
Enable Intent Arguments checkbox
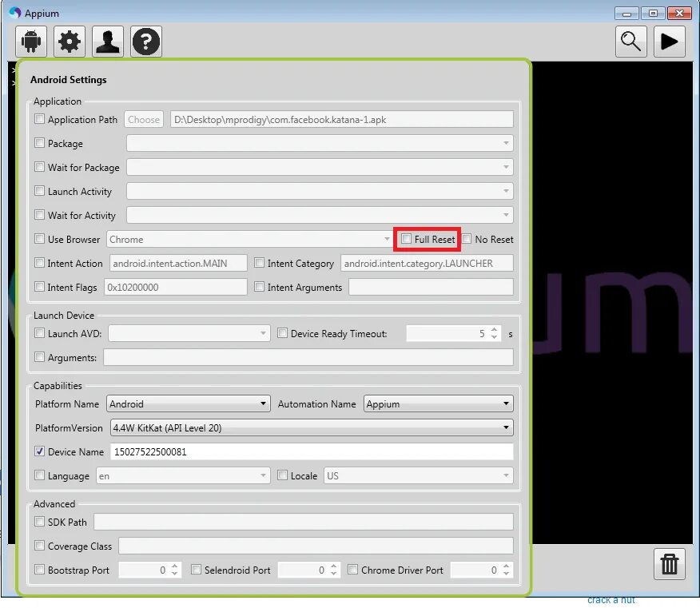click(260, 287)
